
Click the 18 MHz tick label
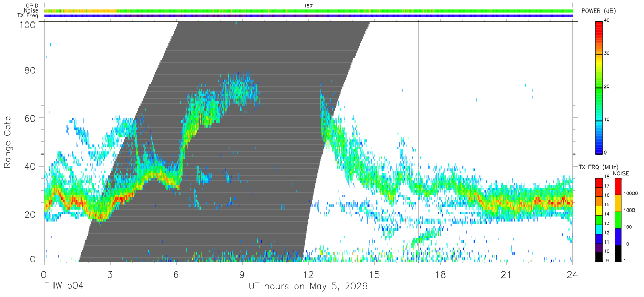click(x=607, y=178)
